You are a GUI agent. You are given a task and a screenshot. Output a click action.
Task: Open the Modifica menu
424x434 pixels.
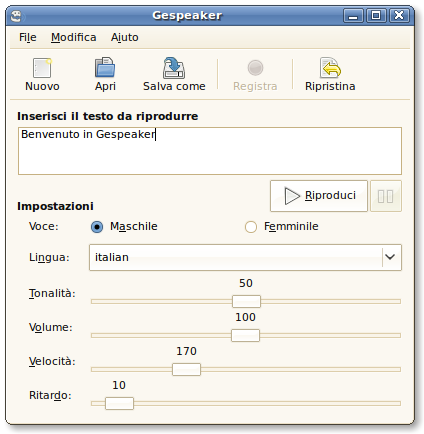(74, 37)
